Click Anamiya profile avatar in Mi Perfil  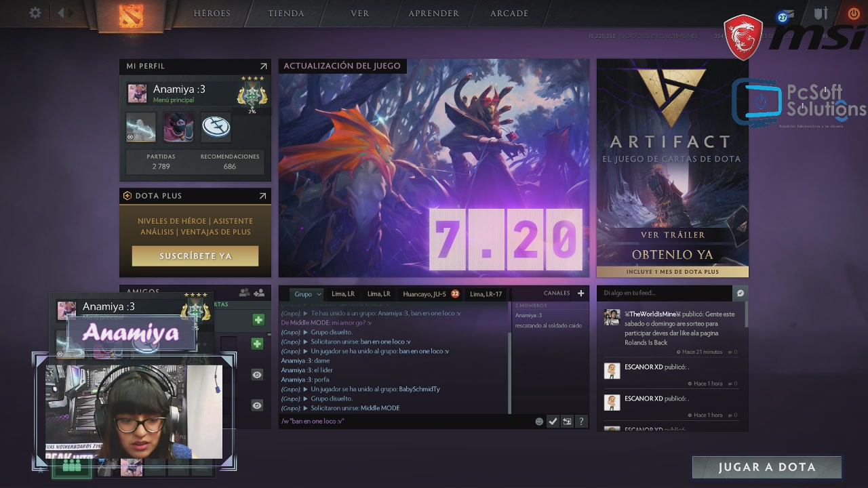(x=137, y=94)
